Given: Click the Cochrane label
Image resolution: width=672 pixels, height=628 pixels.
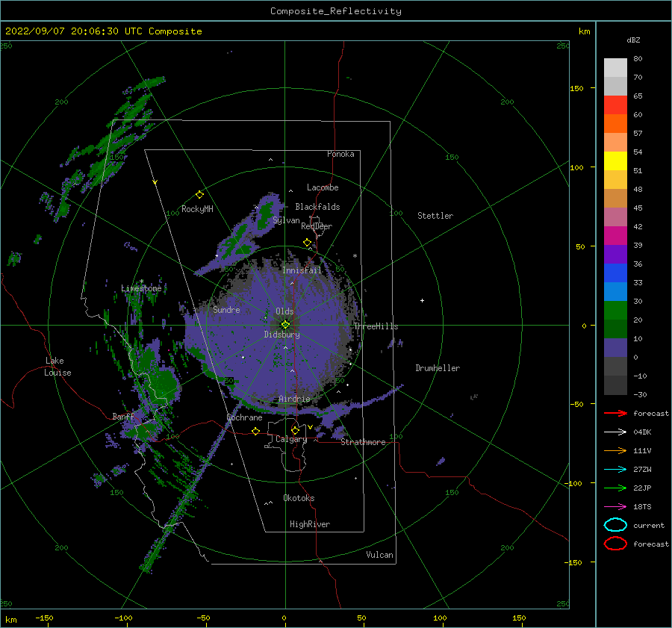Looking at the screenshot, I should [244, 417].
